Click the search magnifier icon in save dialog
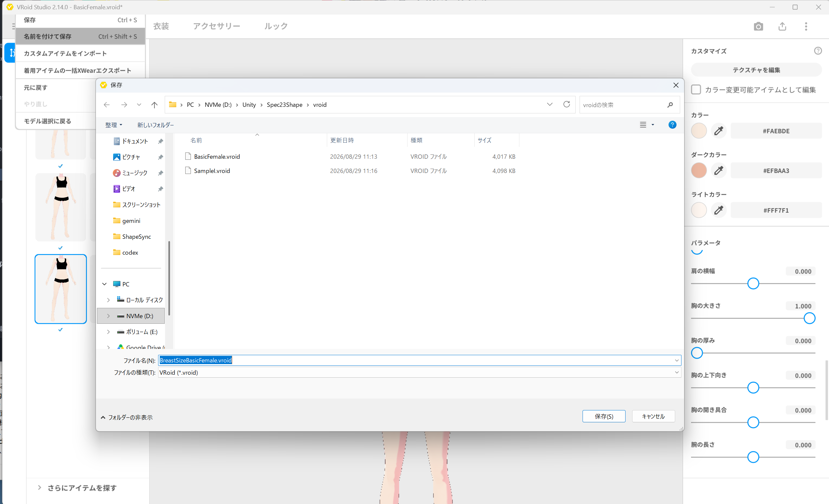This screenshot has width=829, height=504. coord(670,105)
